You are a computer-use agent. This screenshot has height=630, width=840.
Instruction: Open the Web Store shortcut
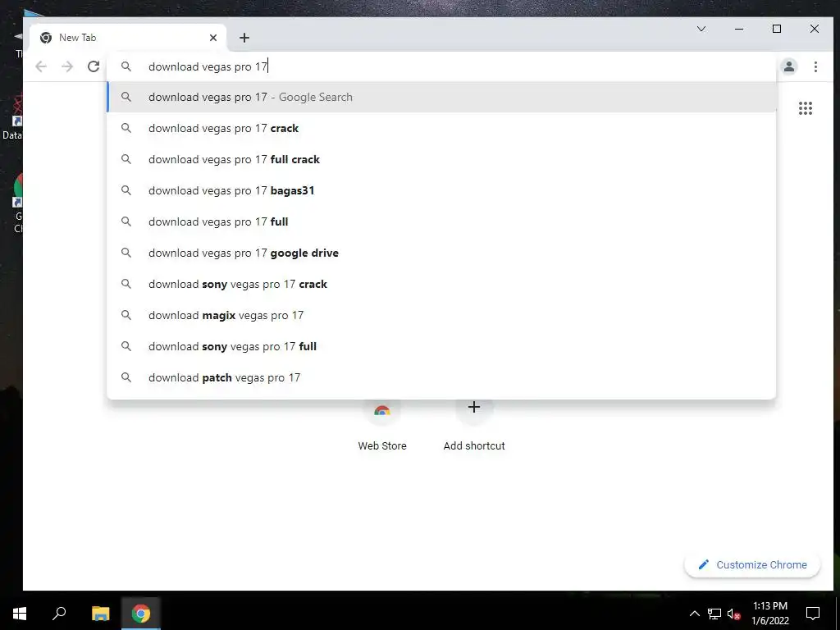[382, 426]
